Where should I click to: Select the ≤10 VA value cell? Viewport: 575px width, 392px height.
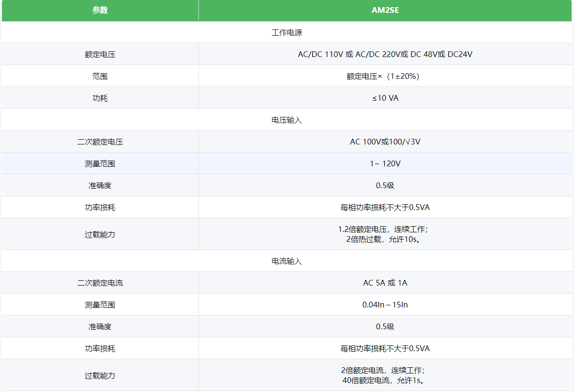tap(385, 98)
